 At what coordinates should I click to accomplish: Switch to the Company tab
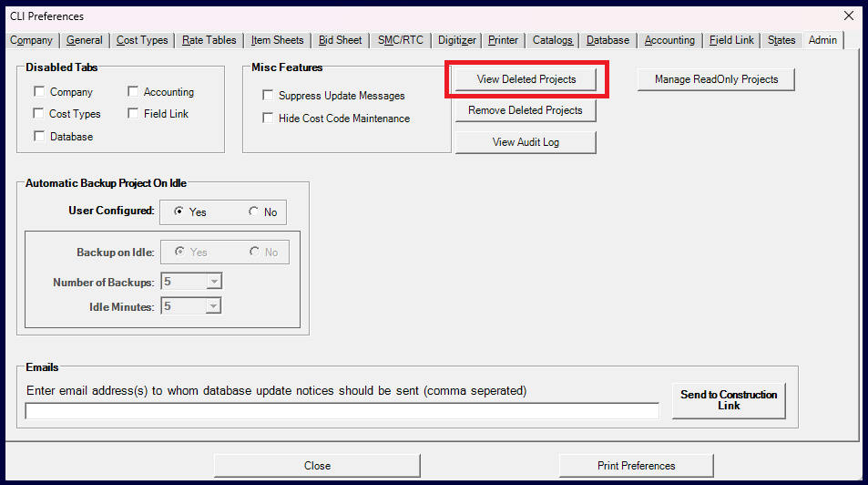(31, 40)
